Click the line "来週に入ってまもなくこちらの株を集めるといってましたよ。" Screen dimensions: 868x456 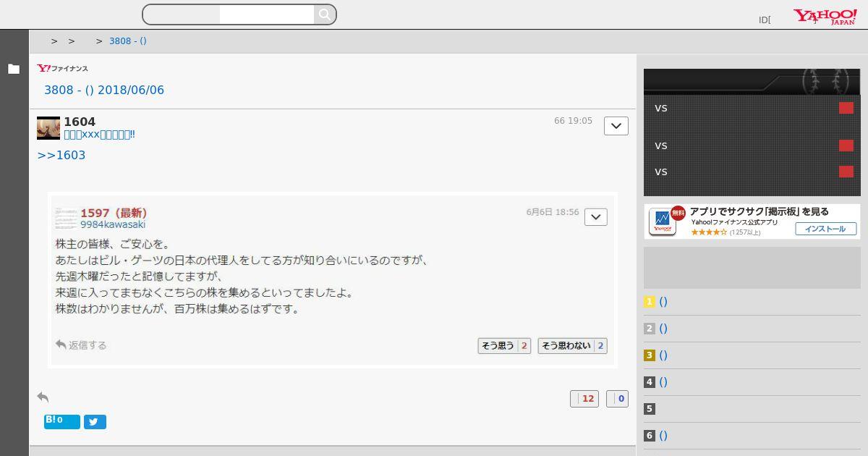point(204,293)
